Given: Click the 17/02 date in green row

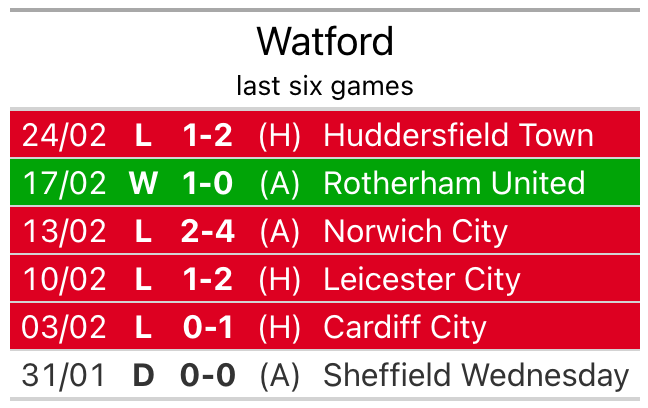Looking at the screenshot, I should click(64, 183).
